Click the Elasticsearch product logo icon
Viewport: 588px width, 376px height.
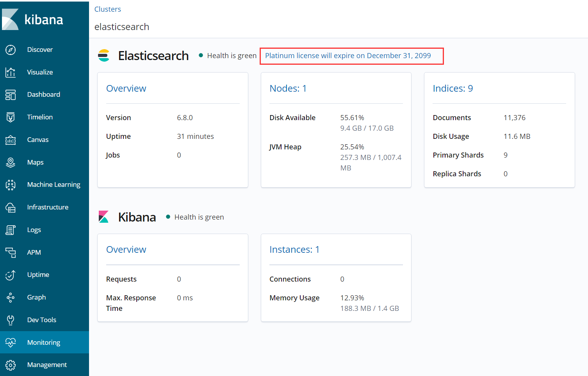[x=103, y=55]
